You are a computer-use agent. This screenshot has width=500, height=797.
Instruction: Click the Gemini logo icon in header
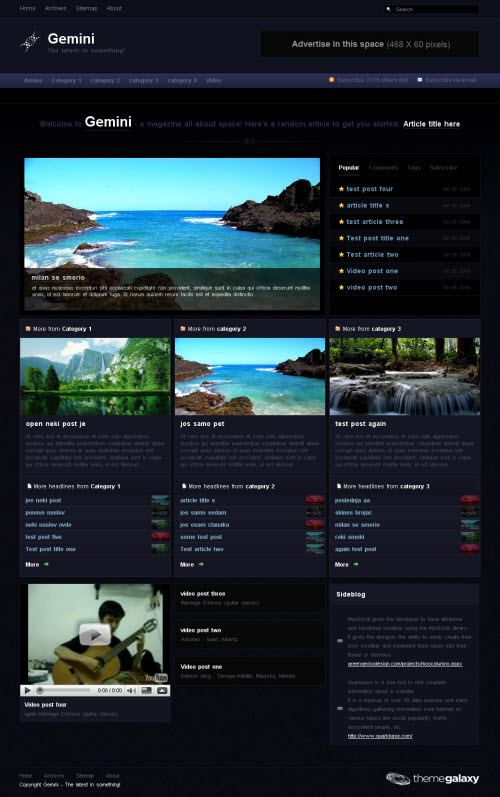click(30, 42)
